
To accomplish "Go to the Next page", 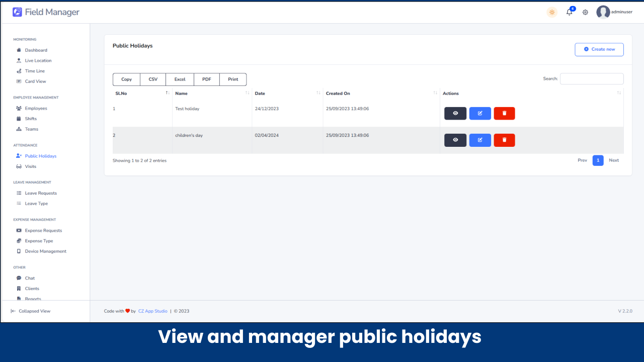I will (x=614, y=160).
